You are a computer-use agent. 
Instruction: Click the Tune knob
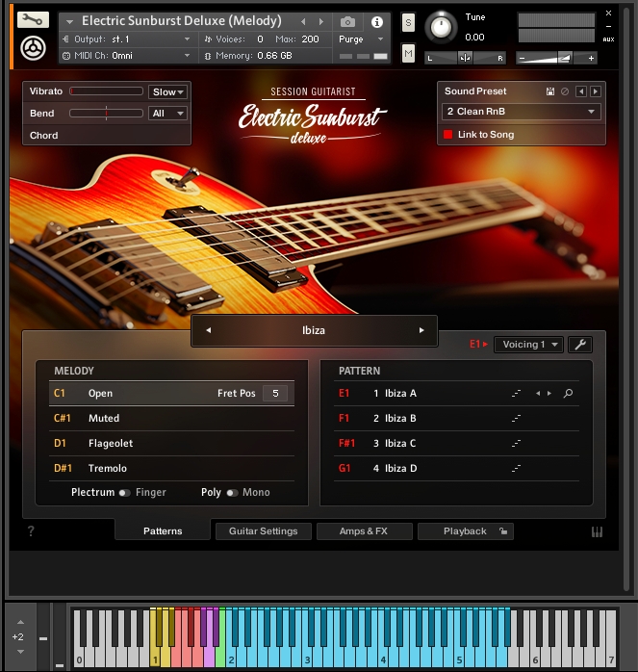441,27
